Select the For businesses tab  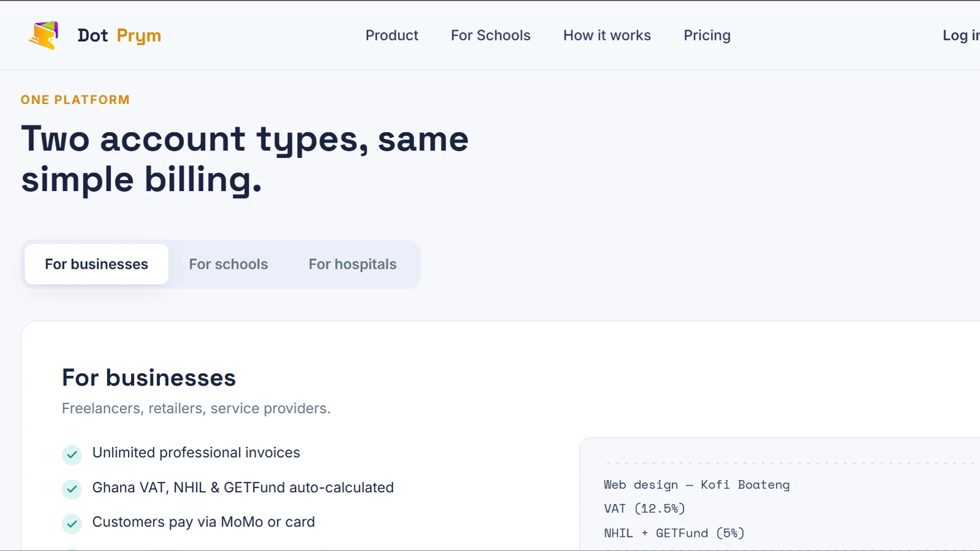pyautogui.click(x=97, y=264)
